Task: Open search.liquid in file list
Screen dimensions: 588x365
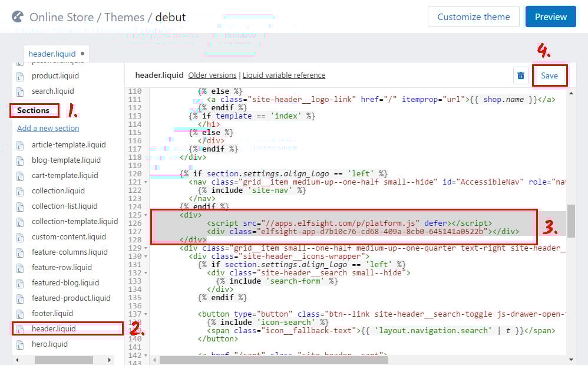Action: click(53, 91)
